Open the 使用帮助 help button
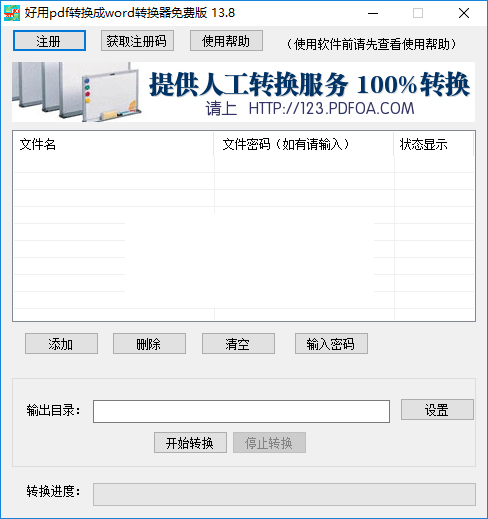This screenshot has width=488, height=519. (226, 41)
